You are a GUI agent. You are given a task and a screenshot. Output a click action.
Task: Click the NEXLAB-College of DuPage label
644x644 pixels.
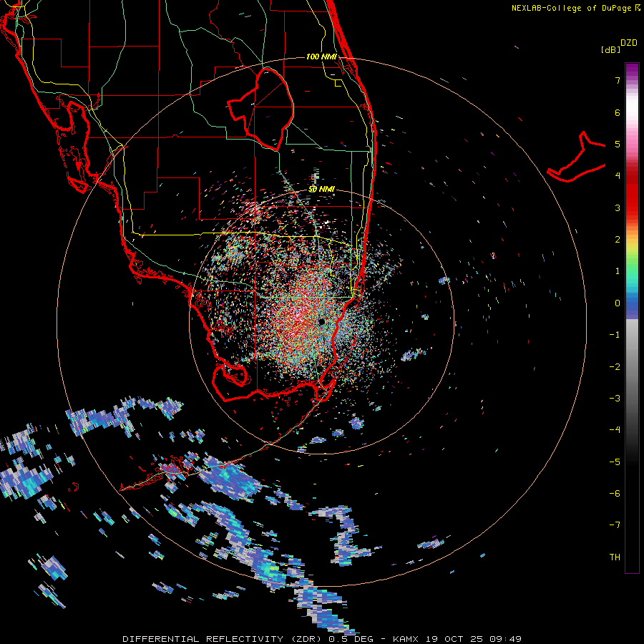pyautogui.click(x=571, y=8)
